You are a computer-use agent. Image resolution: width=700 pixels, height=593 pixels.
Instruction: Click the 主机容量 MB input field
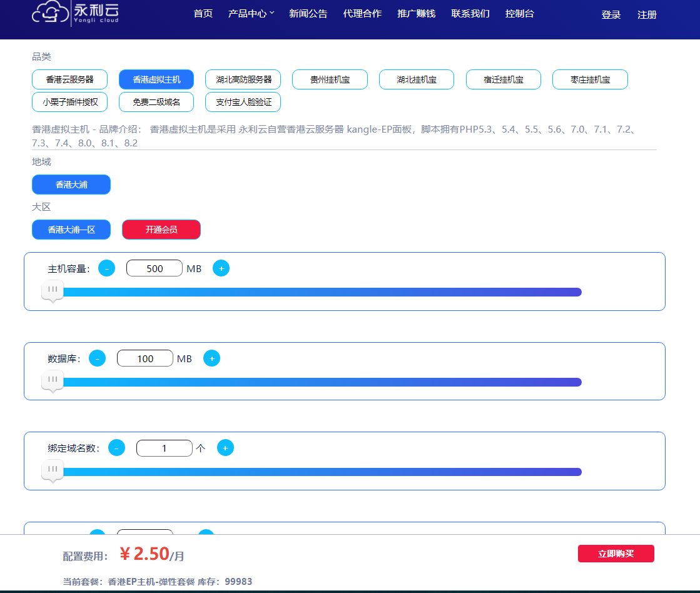(x=155, y=268)
